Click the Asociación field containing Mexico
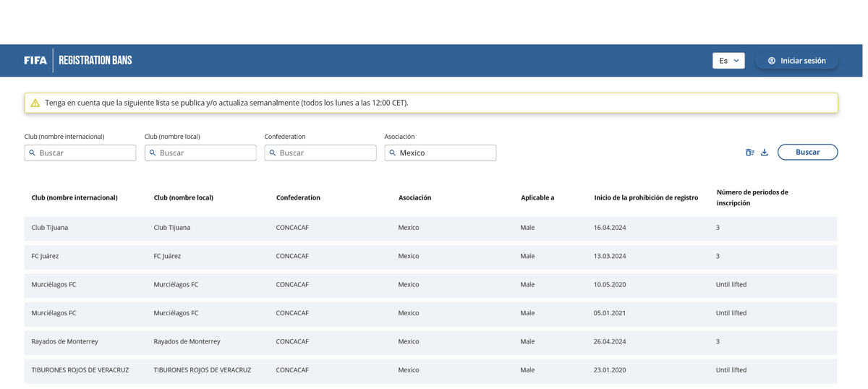The image size is (868, 389). tap(441, 153)
